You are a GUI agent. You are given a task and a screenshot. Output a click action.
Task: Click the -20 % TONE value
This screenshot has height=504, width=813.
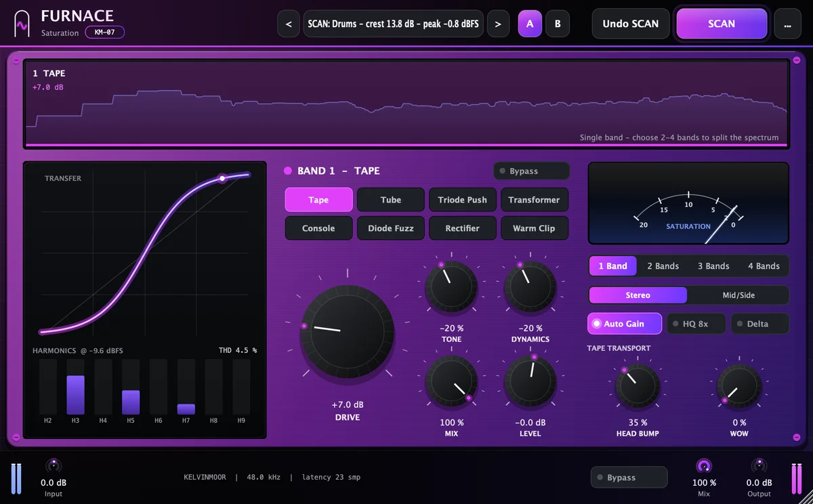point(451,328)
